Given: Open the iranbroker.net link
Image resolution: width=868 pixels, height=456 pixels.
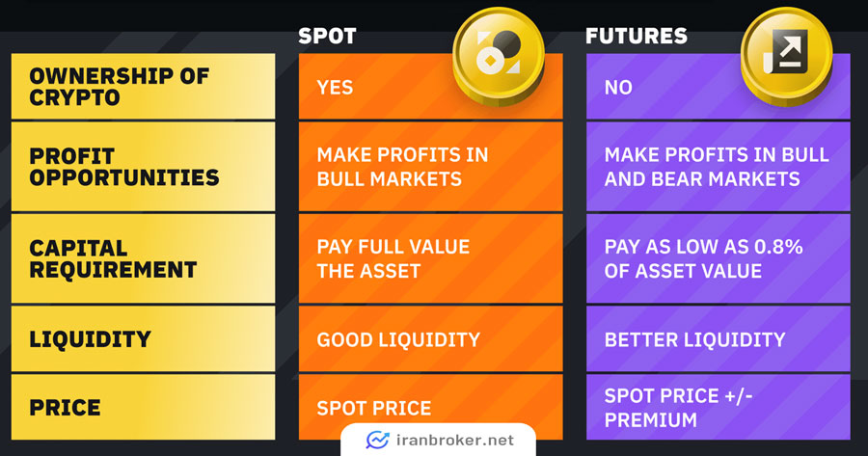Looking at the screenshot, I should [x=454, y=441].
